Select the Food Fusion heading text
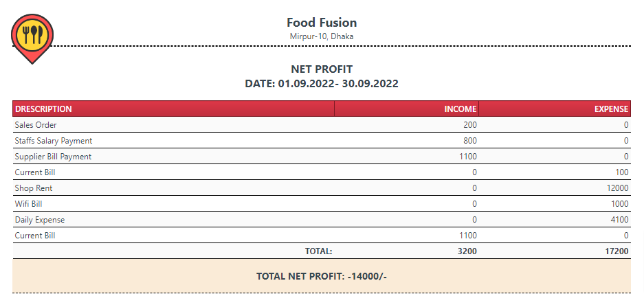 (x=322, y=22)
